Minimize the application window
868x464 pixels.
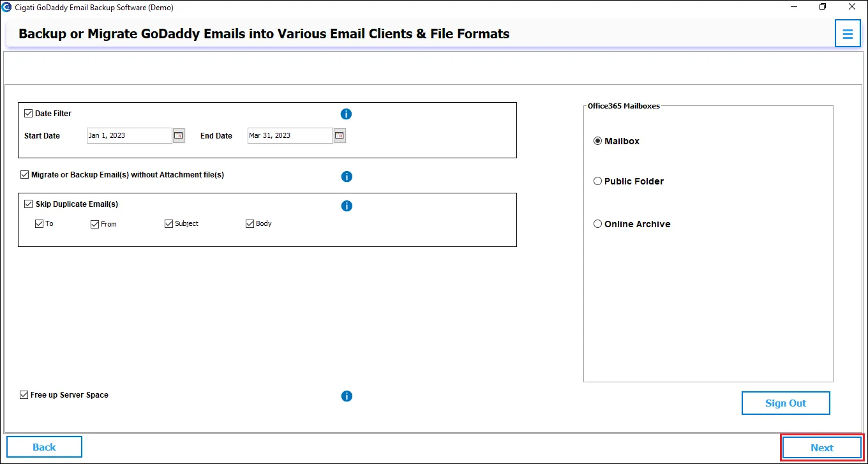[793, 7]
